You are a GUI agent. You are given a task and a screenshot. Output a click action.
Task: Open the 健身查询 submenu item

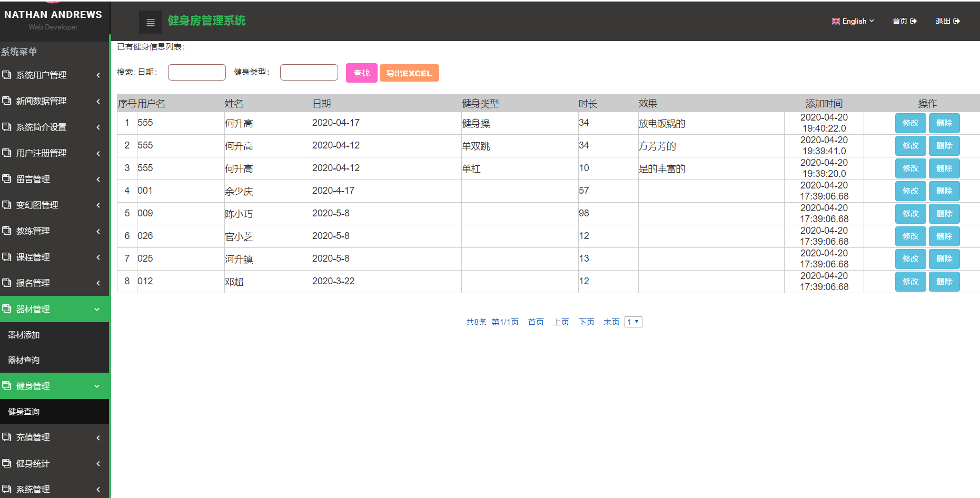[x=24, y=412]
